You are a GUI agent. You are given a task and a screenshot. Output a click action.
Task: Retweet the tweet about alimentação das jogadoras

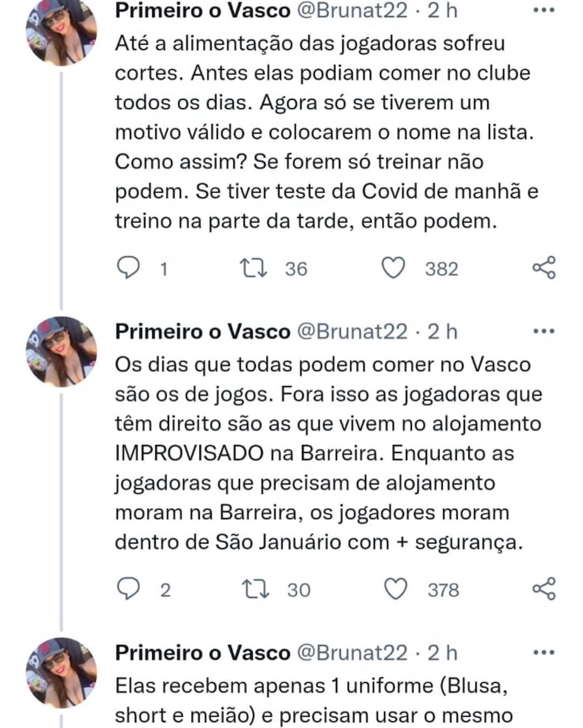tap(254, 268)
